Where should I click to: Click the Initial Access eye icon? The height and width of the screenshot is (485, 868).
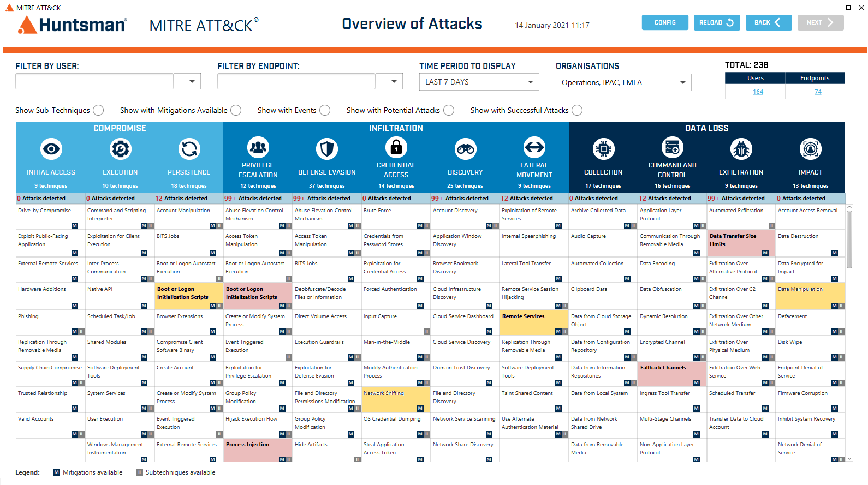[x=51, y=149]
